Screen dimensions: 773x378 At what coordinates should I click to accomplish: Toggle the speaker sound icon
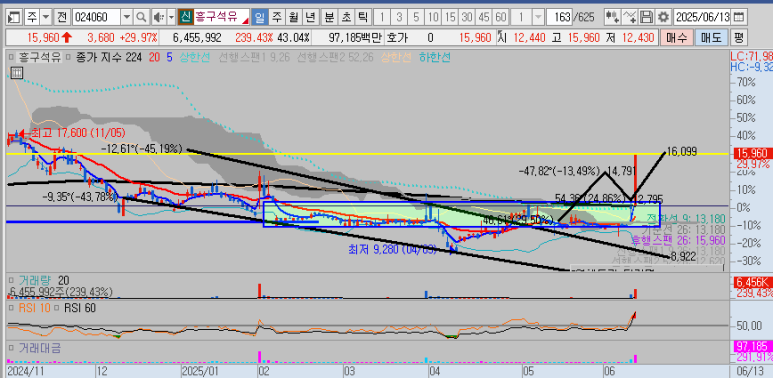(x=159, y=18)
